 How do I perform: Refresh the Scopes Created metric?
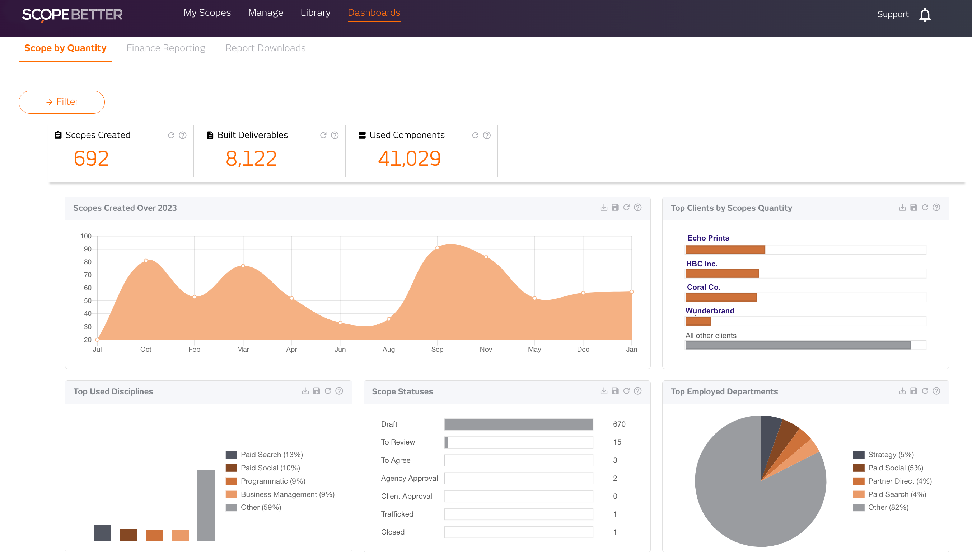tap(171, 136)
